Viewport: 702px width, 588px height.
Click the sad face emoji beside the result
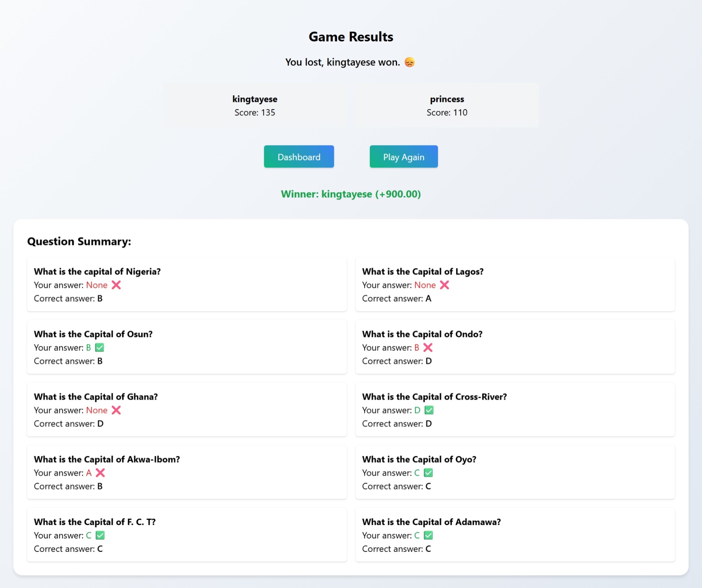410,62
